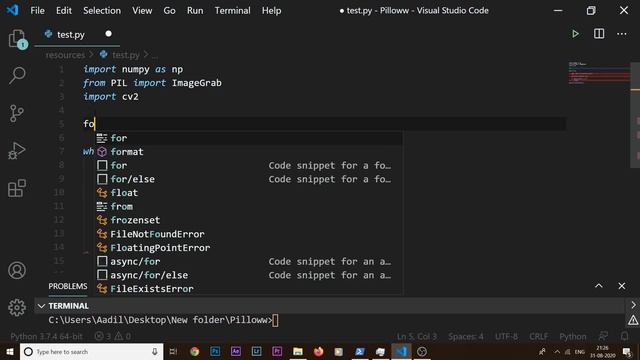Collapse the TERMINAL section chevron
The height and width of the screenshot is (360, 640).
point(41,306)
